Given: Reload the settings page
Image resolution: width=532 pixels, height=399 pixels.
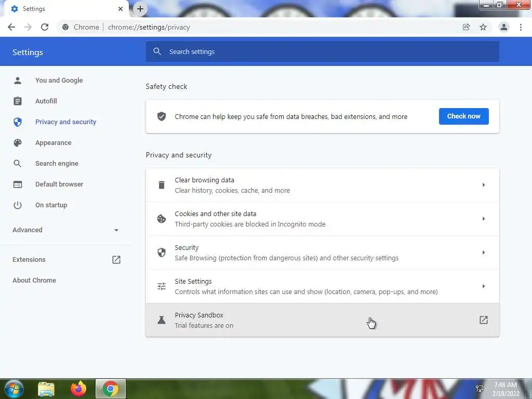Looking at the screenshot, I should pos(45,27).
